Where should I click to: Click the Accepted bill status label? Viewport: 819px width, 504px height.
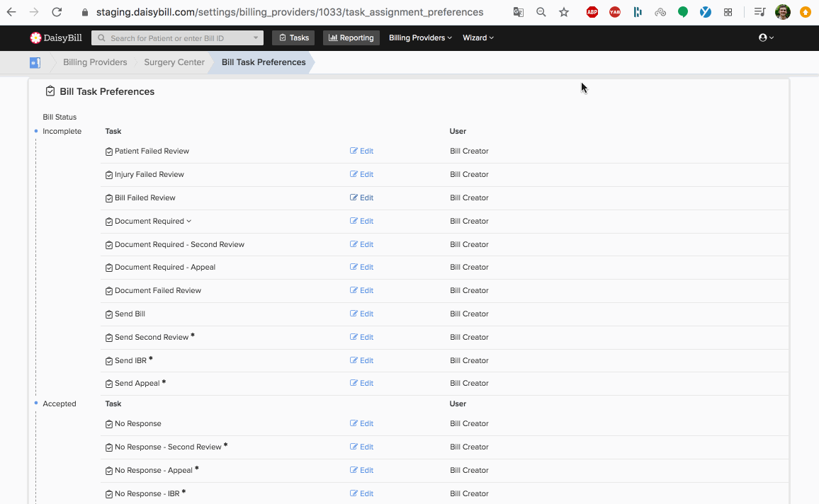point(60,403)
